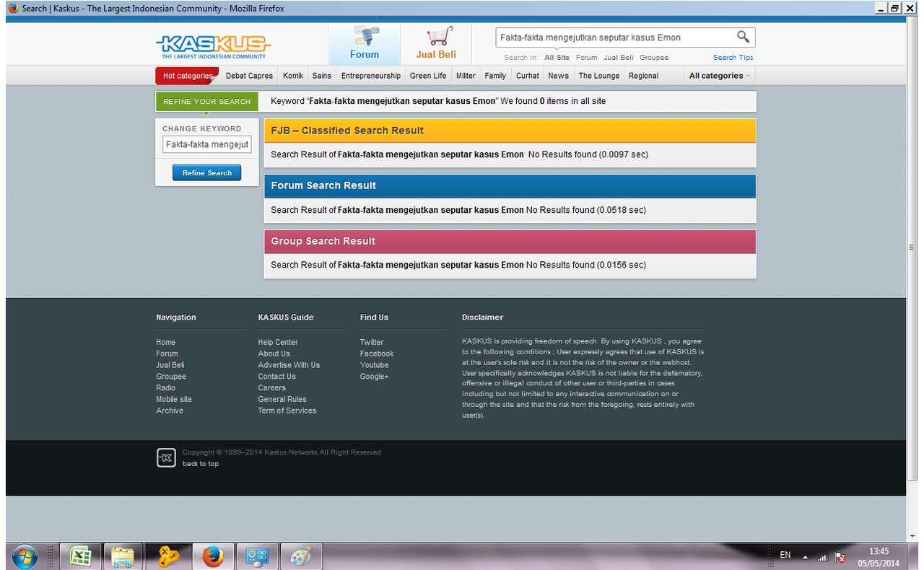The width and height of the screenshot is (924, 570).
Task: Open Help Center in KASKUS Guide
Action: coord(278,342)
